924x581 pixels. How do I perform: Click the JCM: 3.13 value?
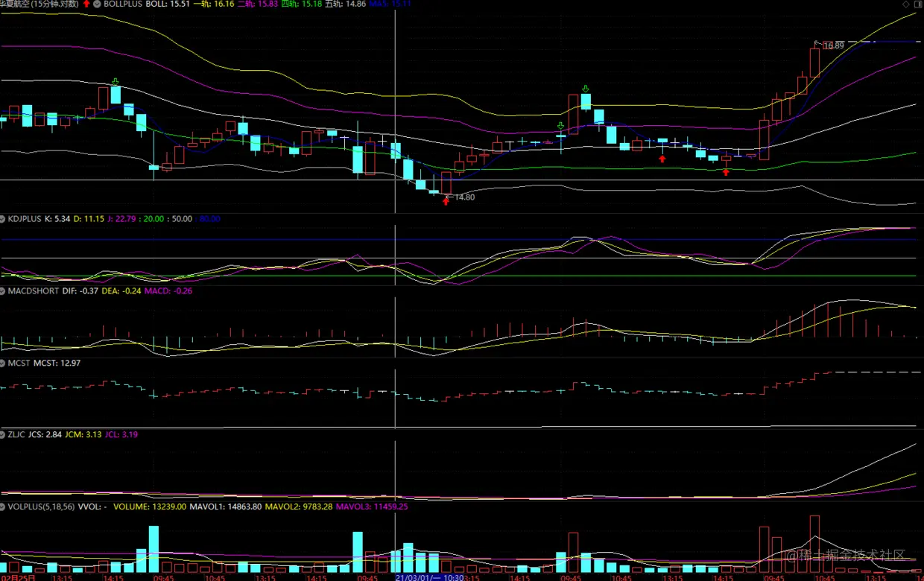click(x=83, y=434)
